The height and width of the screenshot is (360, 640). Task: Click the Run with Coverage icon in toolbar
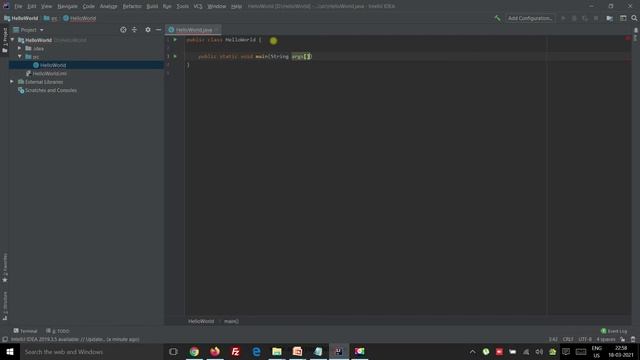tap(585, 18)
